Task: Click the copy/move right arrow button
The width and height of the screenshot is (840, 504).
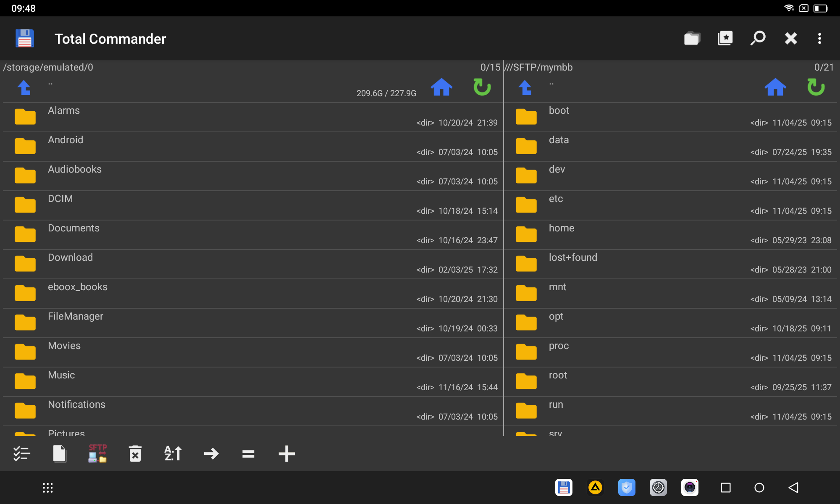Action: (211, 454)
